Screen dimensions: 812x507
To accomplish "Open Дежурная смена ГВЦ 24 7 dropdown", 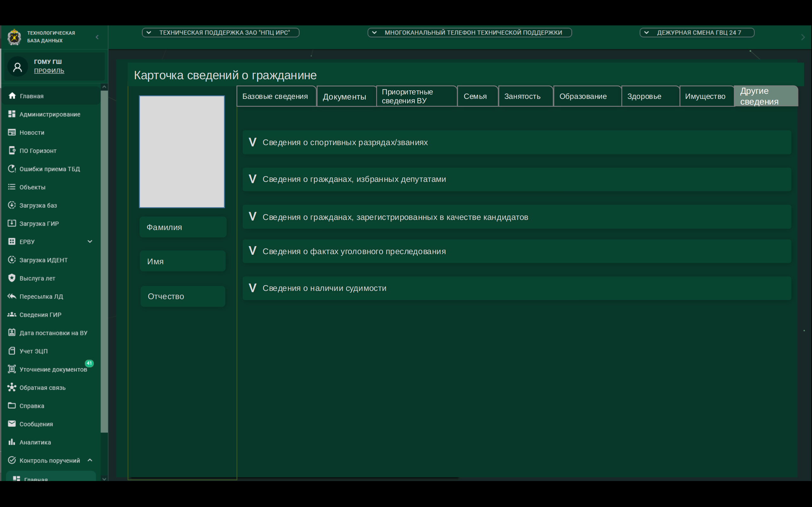I will (697, 33).
